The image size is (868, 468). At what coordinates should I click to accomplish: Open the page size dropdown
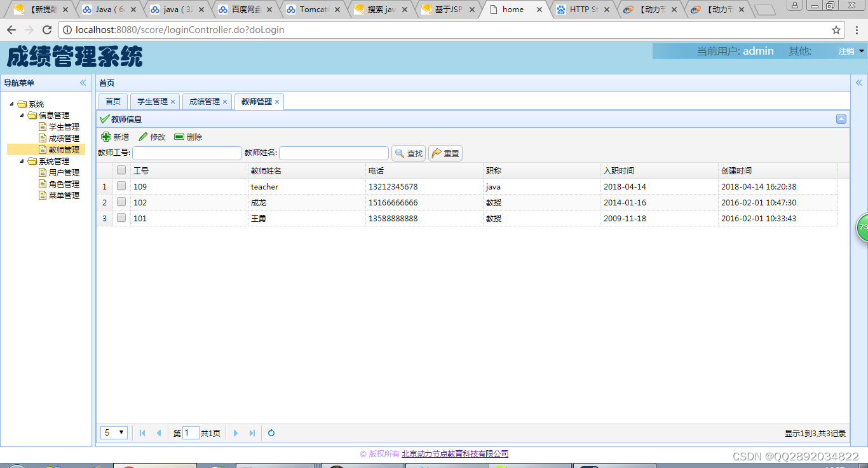coord(114,433)
